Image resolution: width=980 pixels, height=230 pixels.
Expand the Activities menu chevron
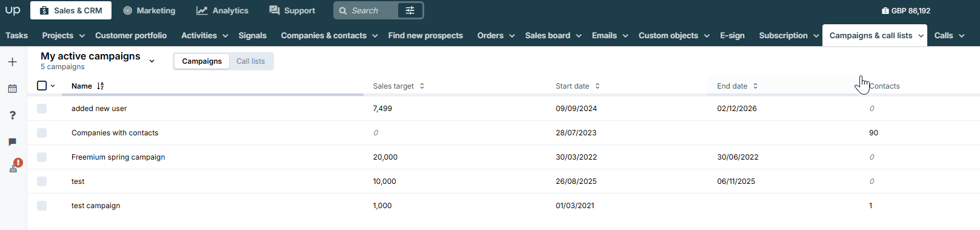[225, 36]
